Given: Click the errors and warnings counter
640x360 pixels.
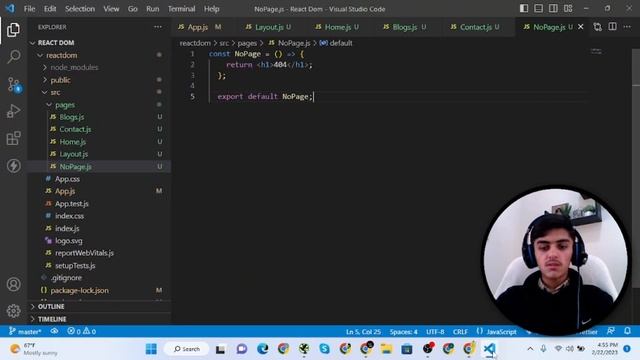Looking at the screenshot, I should [82, 331].
